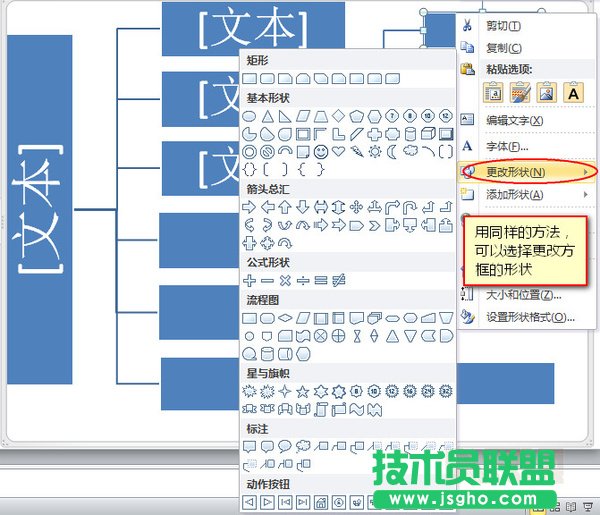Select the large vertical [文本] box
This screenshot has width=600, height=515.
pos(40,210)
